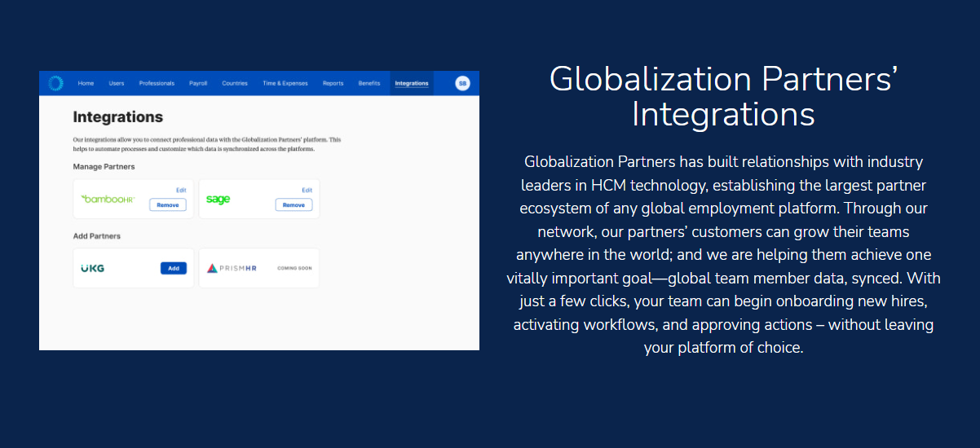Open the Payroll menu
Viewport: 980px width, 448px height.
pos(198,83)
